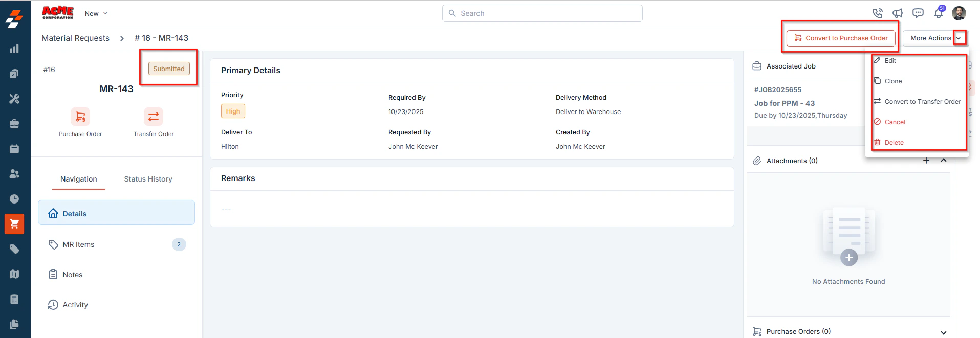Click the app logo at sidebar top
Viewport: 980px width, 338px height.
[14, 19]
